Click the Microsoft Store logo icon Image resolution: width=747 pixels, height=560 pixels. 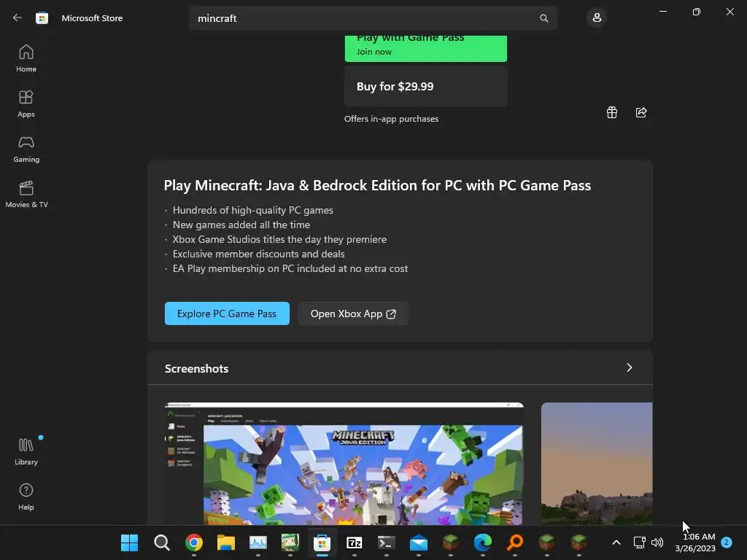(42, 18)
